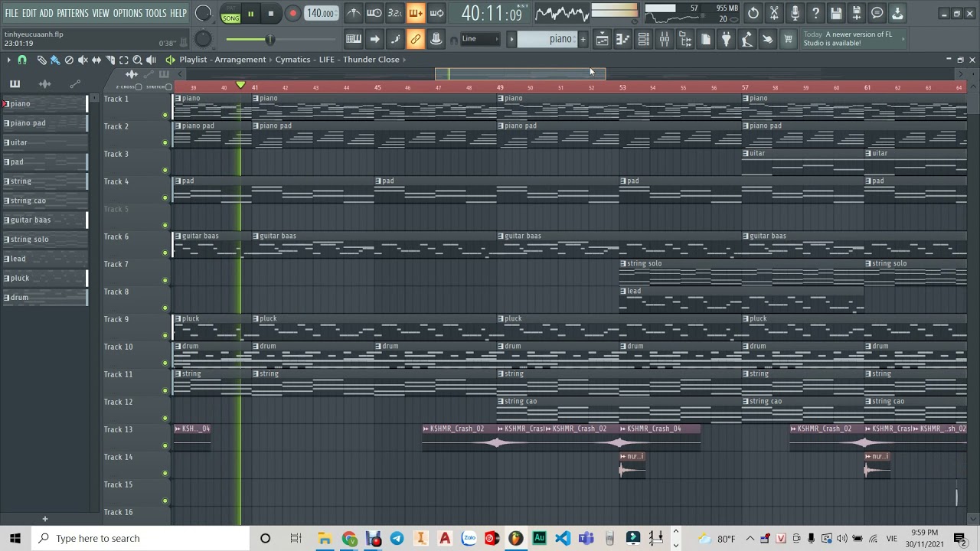
Task: Open the piano pattern selector
Action: point(547,39)
